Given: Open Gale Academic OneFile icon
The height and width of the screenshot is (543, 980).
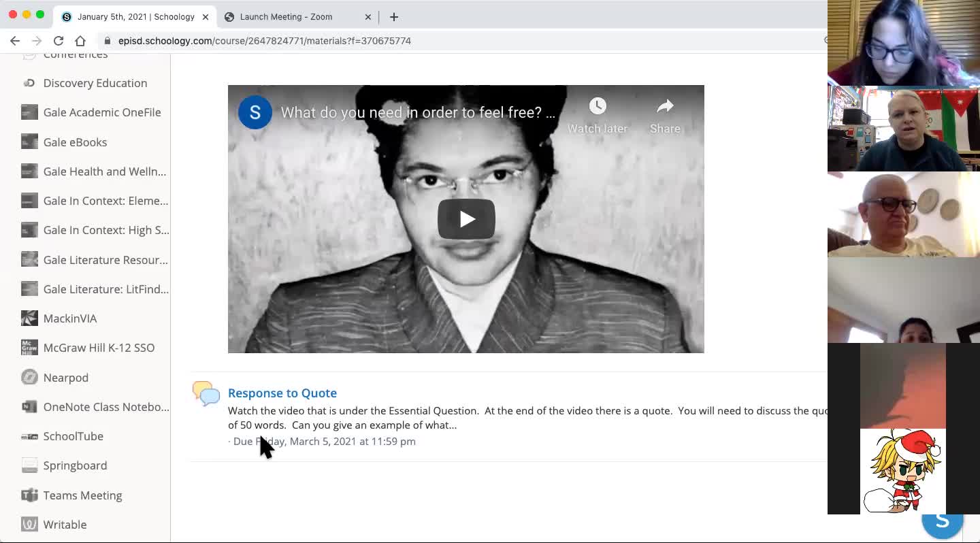Looking at the screenshot, I should coord(29,112).
